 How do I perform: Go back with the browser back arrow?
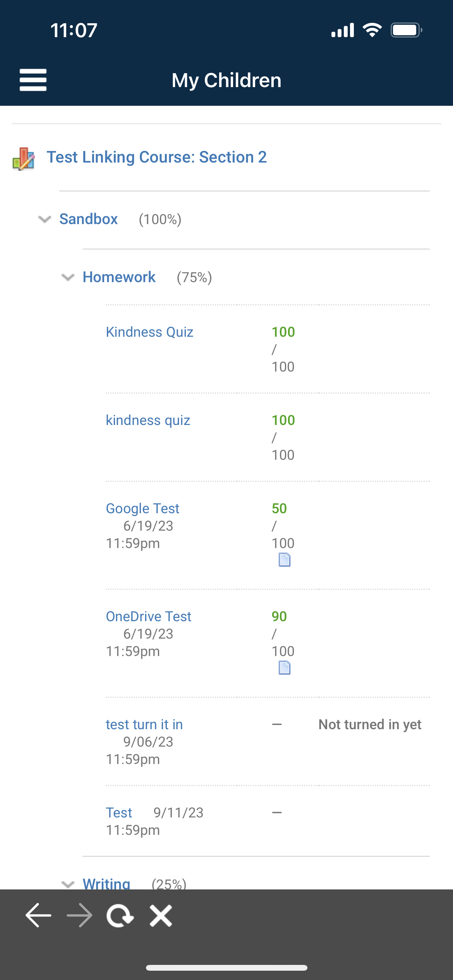point(38,915)
